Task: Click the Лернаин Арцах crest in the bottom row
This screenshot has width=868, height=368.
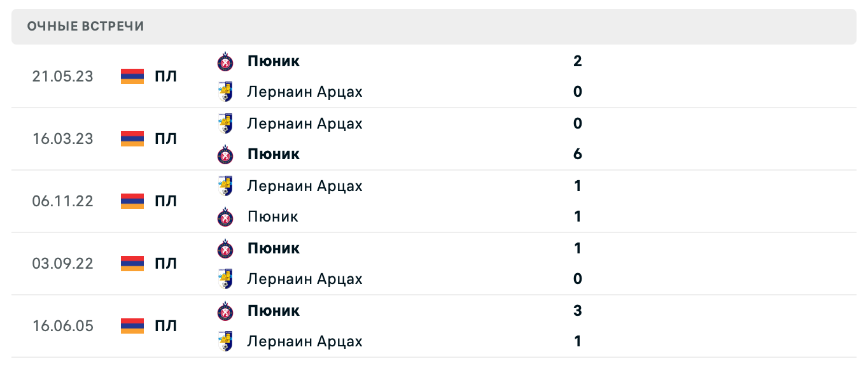Action: click(x=226, y=341)
